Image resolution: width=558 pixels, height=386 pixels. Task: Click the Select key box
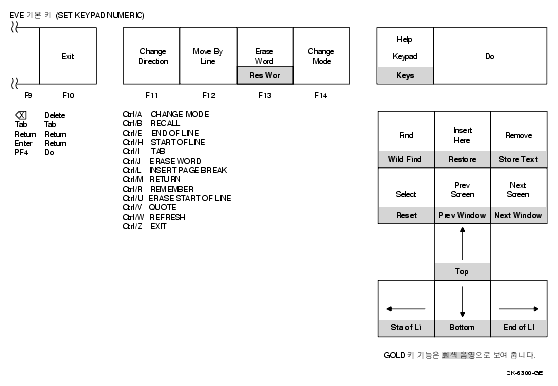coord(406,196)
